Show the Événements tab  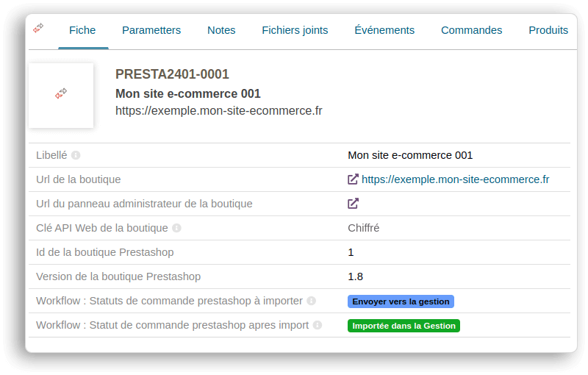[x=384, y=30]
